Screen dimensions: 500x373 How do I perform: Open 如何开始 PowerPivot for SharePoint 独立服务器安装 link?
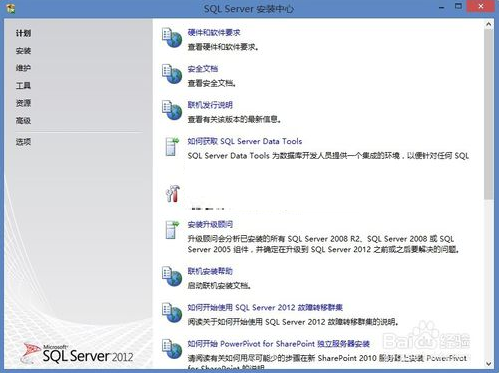coord(278,344)
